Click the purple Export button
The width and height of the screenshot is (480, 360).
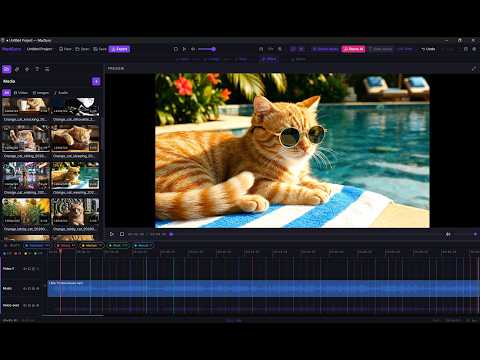(x=119, y=49)
